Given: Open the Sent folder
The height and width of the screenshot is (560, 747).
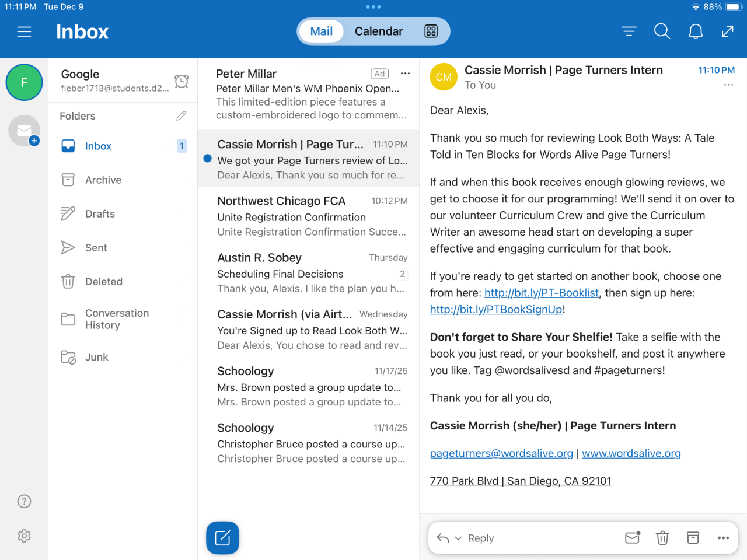Looking at the screenshot, I should tap(123, 248).
